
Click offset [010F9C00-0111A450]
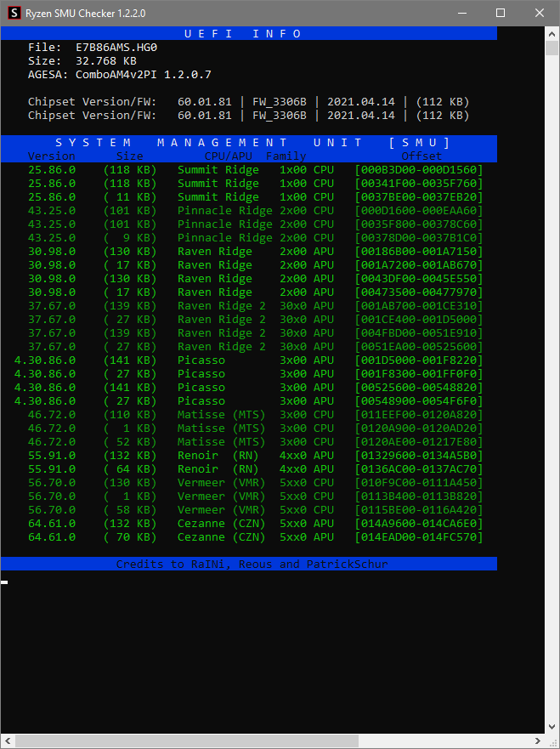pyautogui.click(x=419, y=482)
